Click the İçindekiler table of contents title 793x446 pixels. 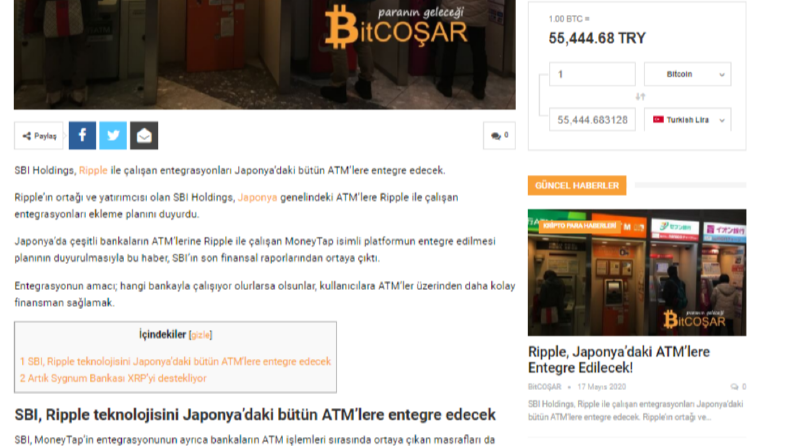tap(162, 335)
